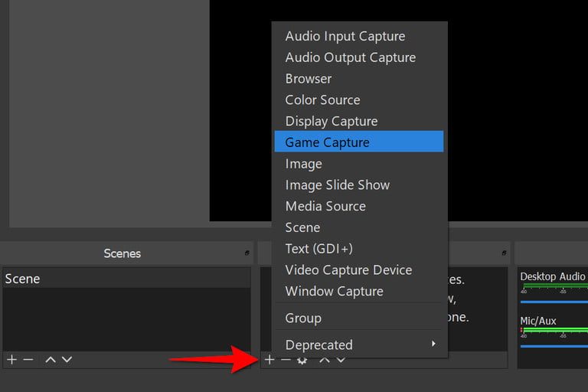Remove scene using the minus icon
588x392 pixels.
coord(28,359)
